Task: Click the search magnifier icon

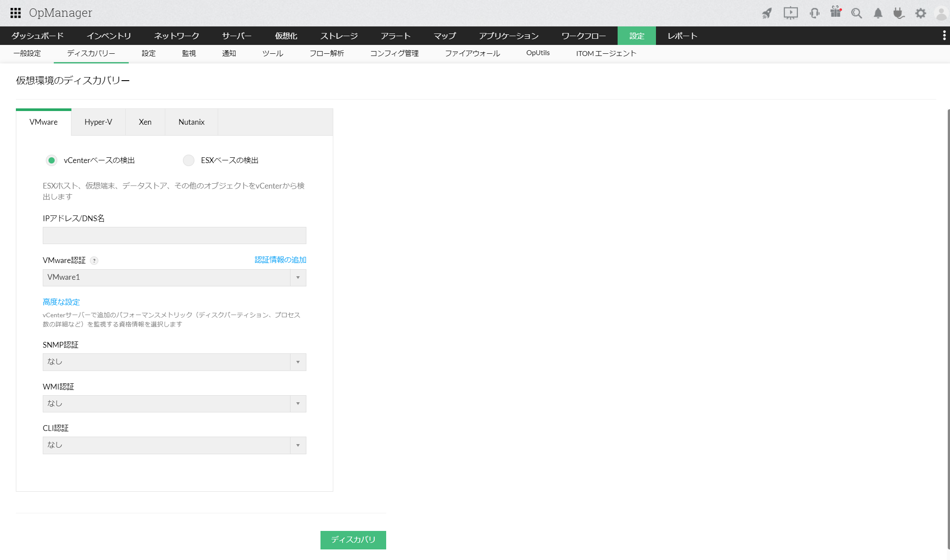Action: click(x=856, y=13)
